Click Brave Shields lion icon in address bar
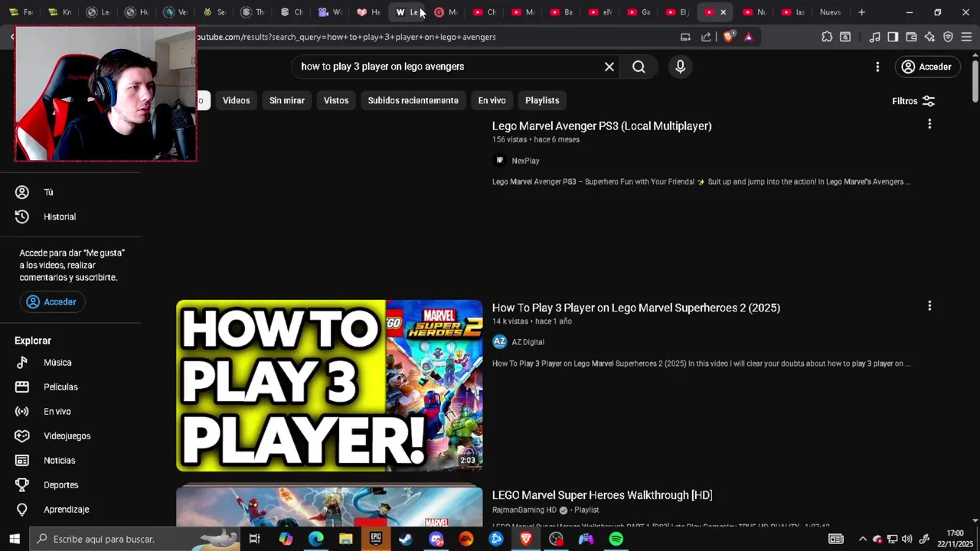 [x=729, y=37]
